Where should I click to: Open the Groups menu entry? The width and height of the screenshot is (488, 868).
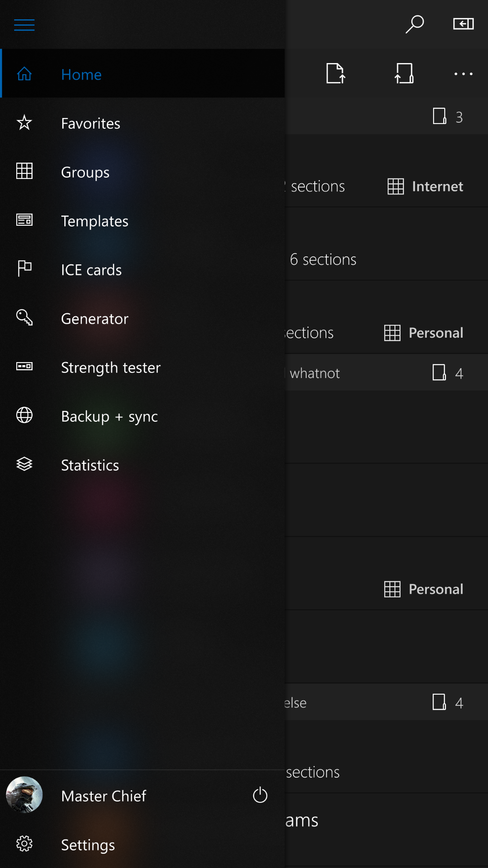pyautogui.click(x=85, y=172)
